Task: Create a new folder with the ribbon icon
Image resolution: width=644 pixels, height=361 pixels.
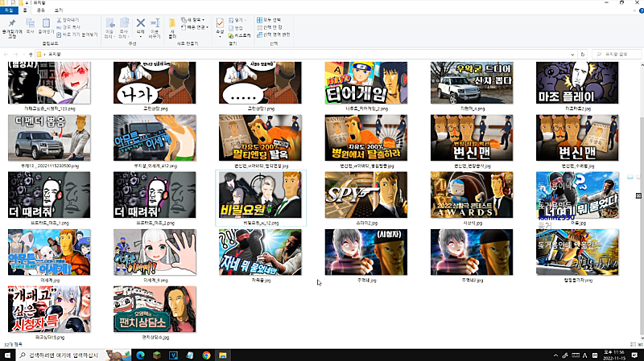Action: [x=173, y=24]
